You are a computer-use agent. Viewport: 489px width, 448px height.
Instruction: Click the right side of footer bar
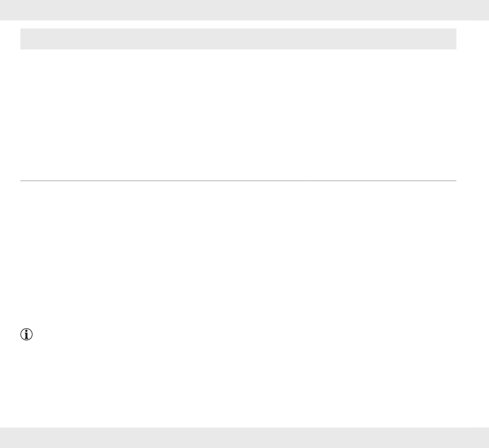458,438
